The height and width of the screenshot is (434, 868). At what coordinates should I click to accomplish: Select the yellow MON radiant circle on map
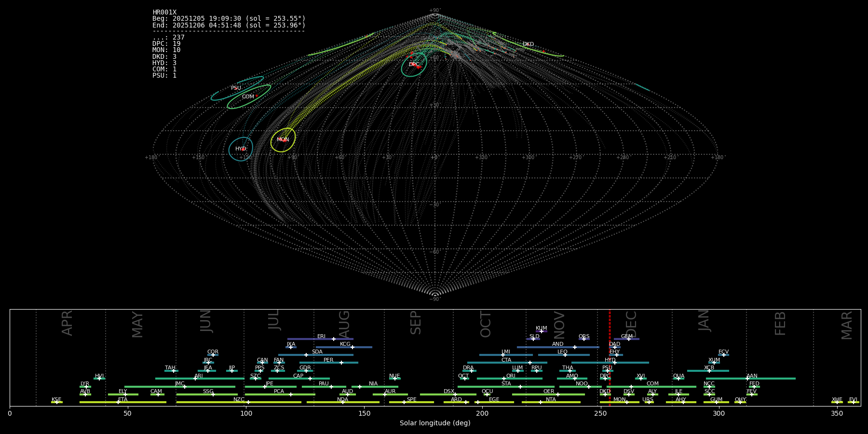pos(283,140)
